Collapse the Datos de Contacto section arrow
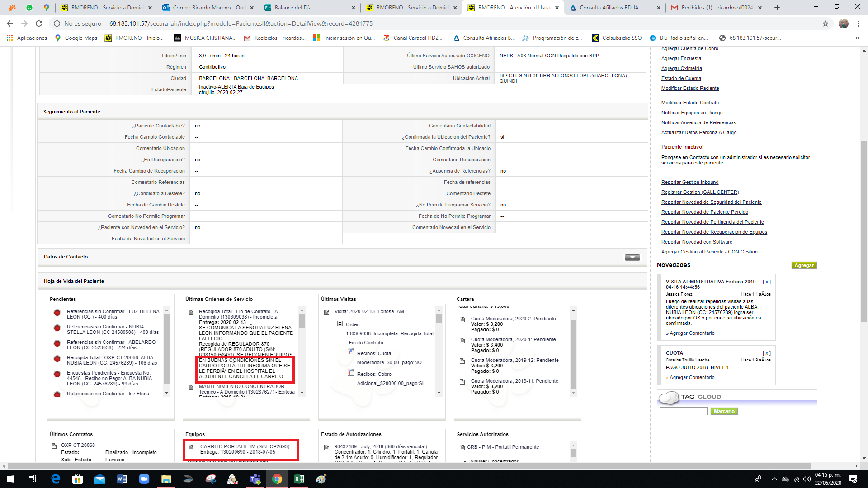Image resolution: width=868 pixels, height=488 pixels. click(x=632, y=257)
